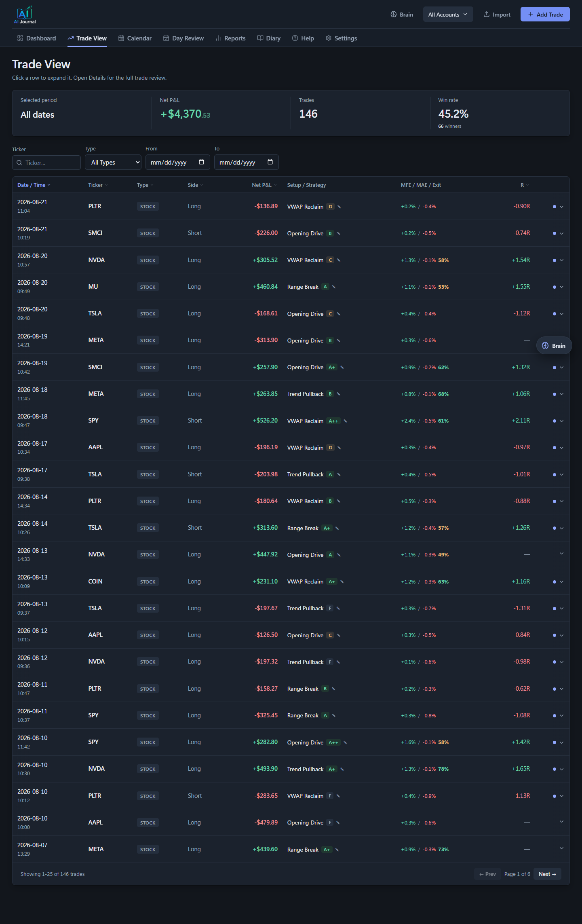Click pencil icon on SPY +$526.20 row
Image resolution: width=582 pixels, height=924 pixels.
click(x=345, y=421)
